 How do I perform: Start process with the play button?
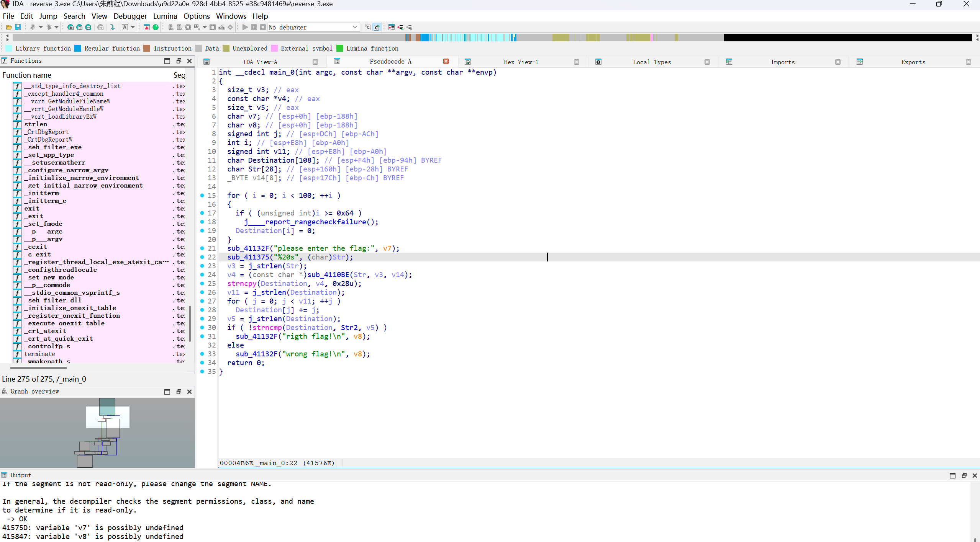click(245, 27)
